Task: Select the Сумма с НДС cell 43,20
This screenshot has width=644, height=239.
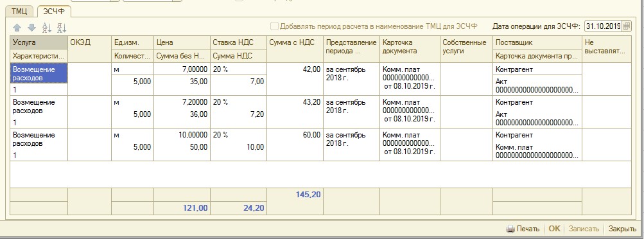Action: coord(295,112)
